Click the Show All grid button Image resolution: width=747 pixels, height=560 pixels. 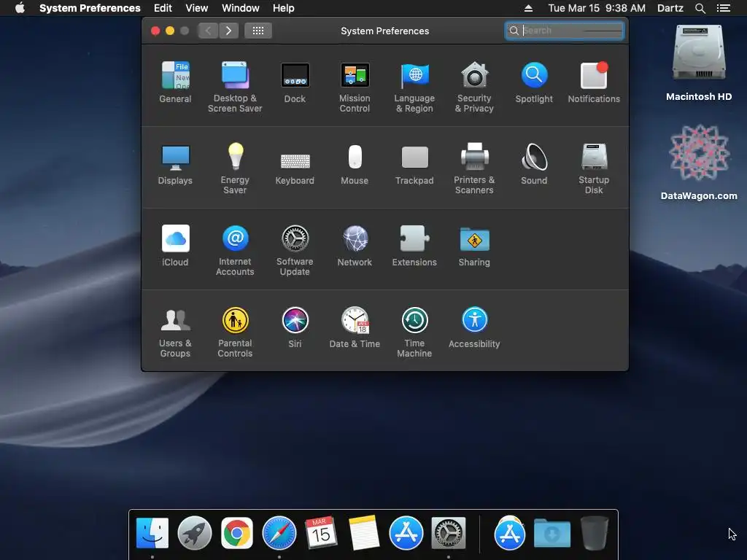tap(258, 31)
